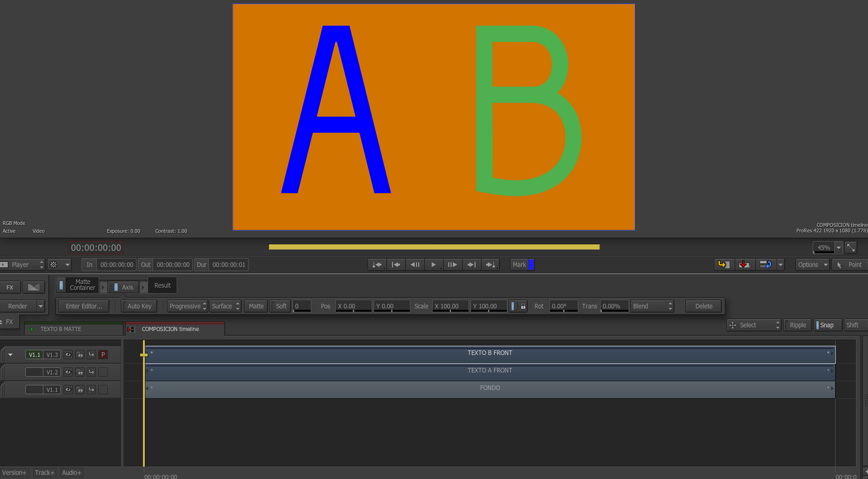This screenshot has width=868, height=479.
Task: Click the FX button above Render
Action: [x=10, y=287]
